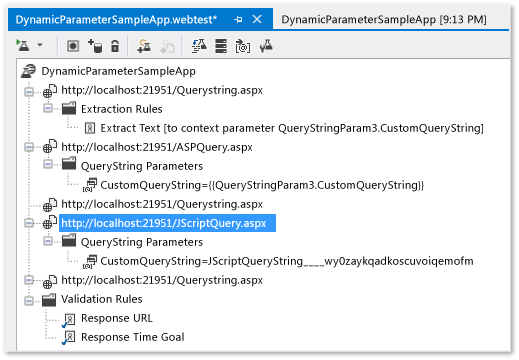519x360 pixels.
Task: Select the Validation Rules node
Action: tap(102, 299)
